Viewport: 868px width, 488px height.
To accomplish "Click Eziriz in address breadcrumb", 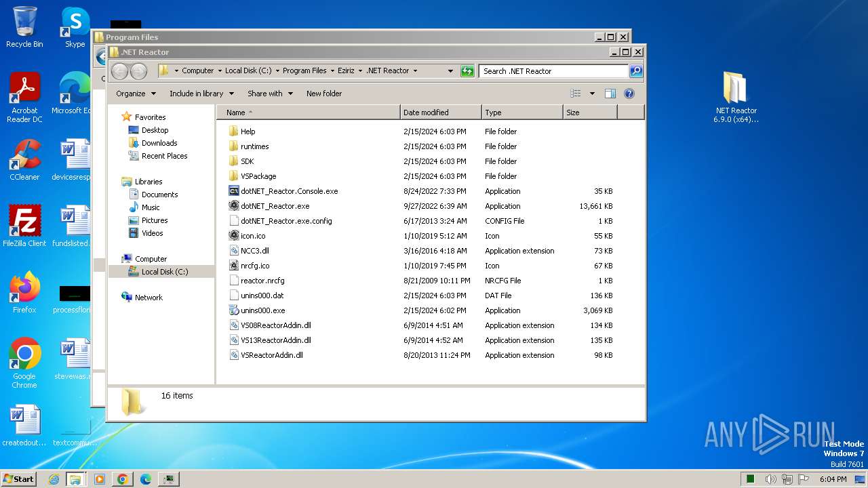I will [346, 71].
